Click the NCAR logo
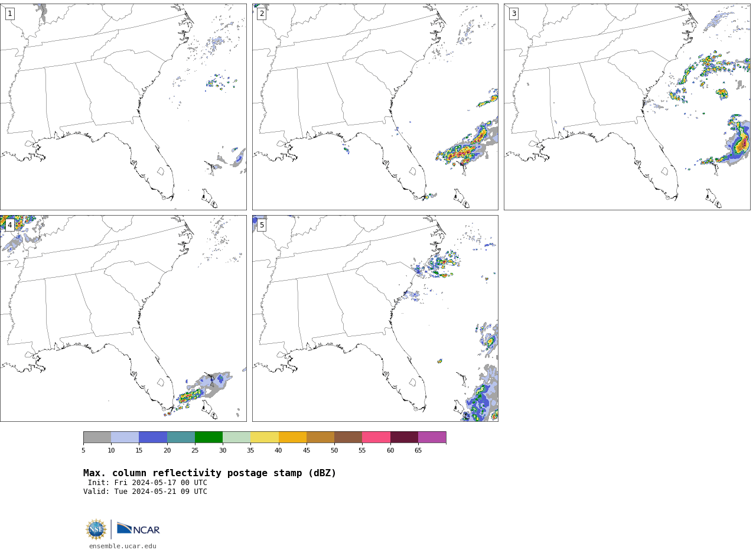Image resolution: width=756 pixels, height=553 pixels. tap(138, 529)
